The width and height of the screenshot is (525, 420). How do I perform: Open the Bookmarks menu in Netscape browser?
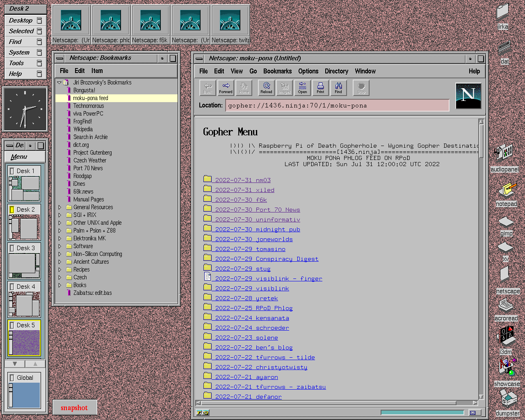[x=277, y=71]
